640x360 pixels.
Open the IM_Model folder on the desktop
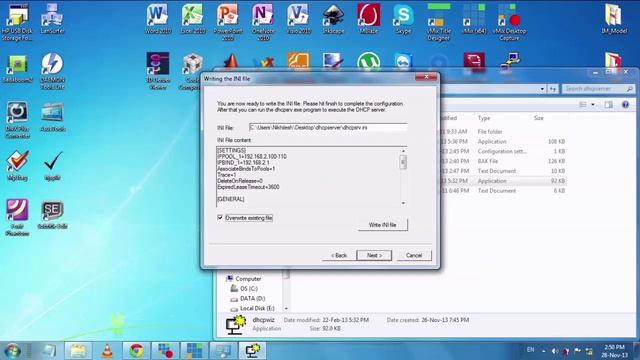coord(613,19)
